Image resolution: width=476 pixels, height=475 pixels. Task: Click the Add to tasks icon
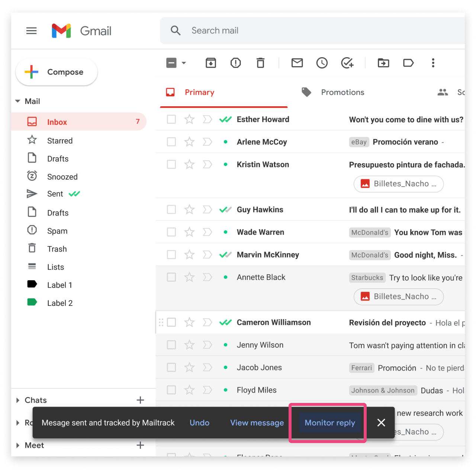[x=347, y=63]
